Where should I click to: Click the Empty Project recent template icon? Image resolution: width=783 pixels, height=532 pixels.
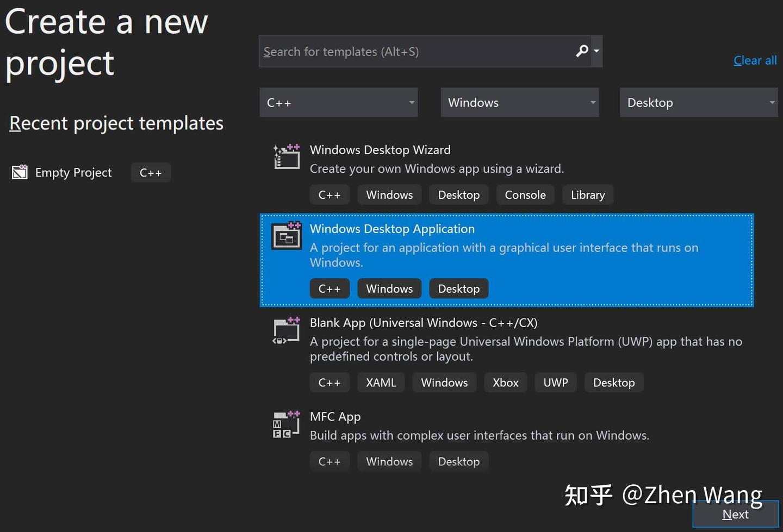(20, 172)
